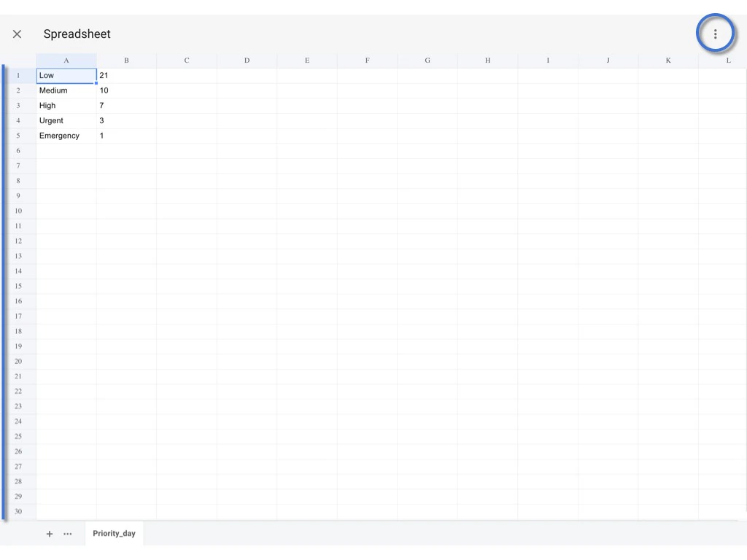
Task: Select the cell with value 10
Action: (x=126, y=90)
